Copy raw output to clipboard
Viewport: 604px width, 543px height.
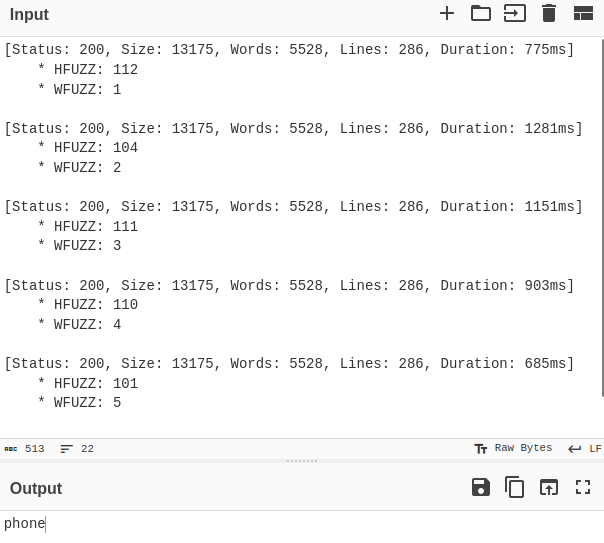[515, 487]
